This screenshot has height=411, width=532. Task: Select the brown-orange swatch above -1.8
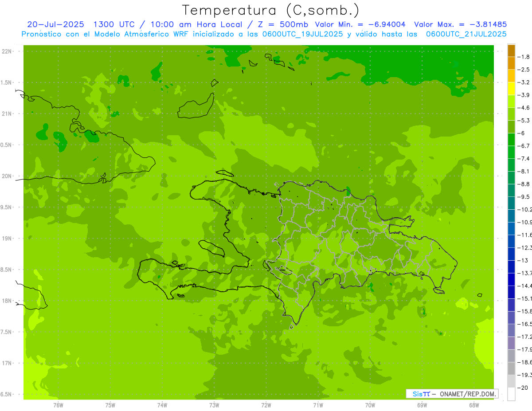coord(511,51)
